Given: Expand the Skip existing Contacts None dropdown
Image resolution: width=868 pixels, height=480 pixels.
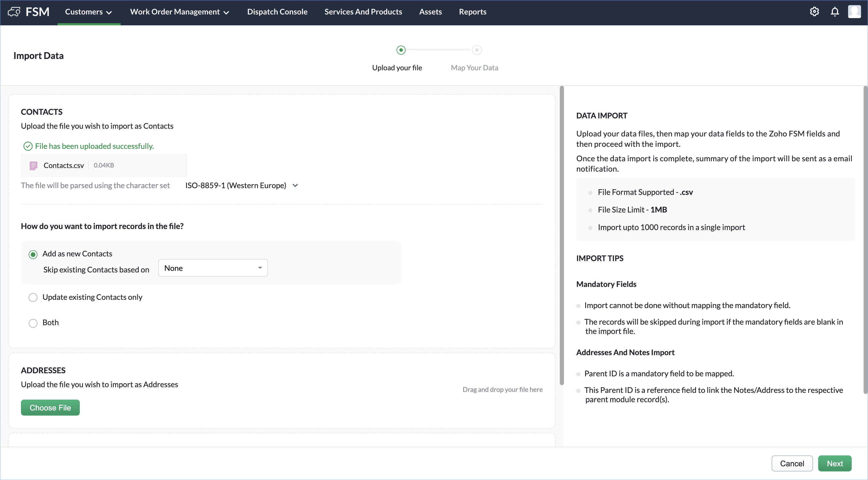Looking at the screenshot, I should [213, 268].
